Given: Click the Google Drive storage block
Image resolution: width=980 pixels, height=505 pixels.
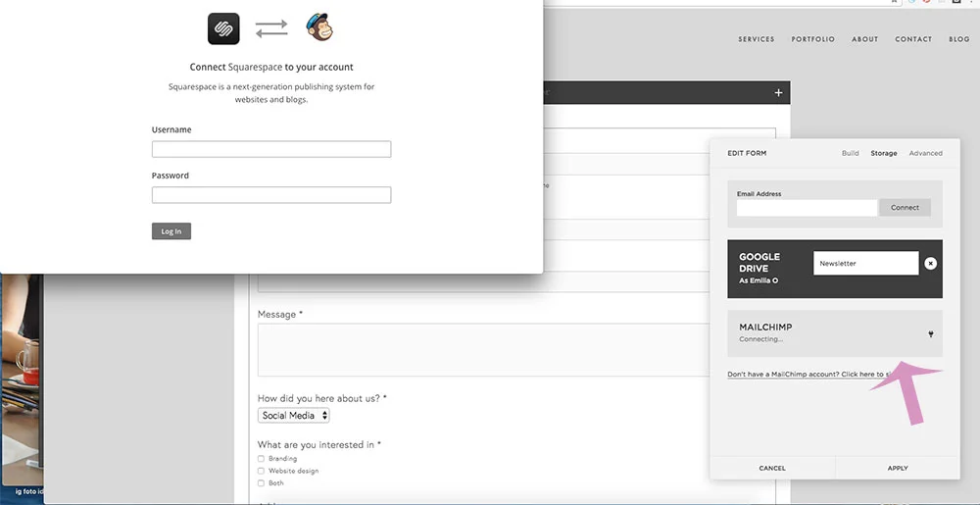Looking at the screenshot, I should click(835, 269).
